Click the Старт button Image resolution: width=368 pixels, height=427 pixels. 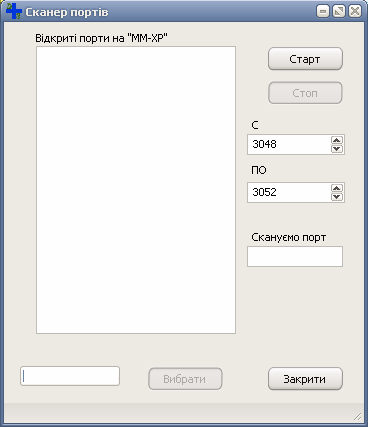point(305,59)
